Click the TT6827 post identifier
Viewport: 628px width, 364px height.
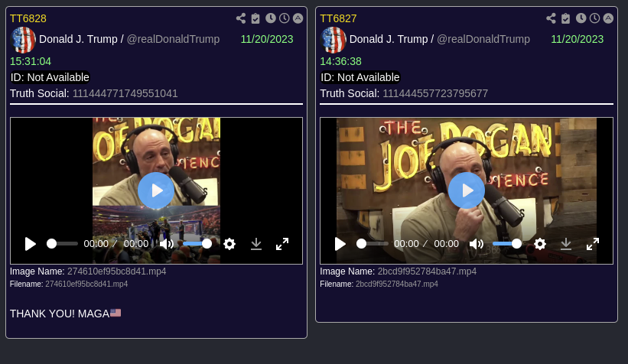click(338, 18)
